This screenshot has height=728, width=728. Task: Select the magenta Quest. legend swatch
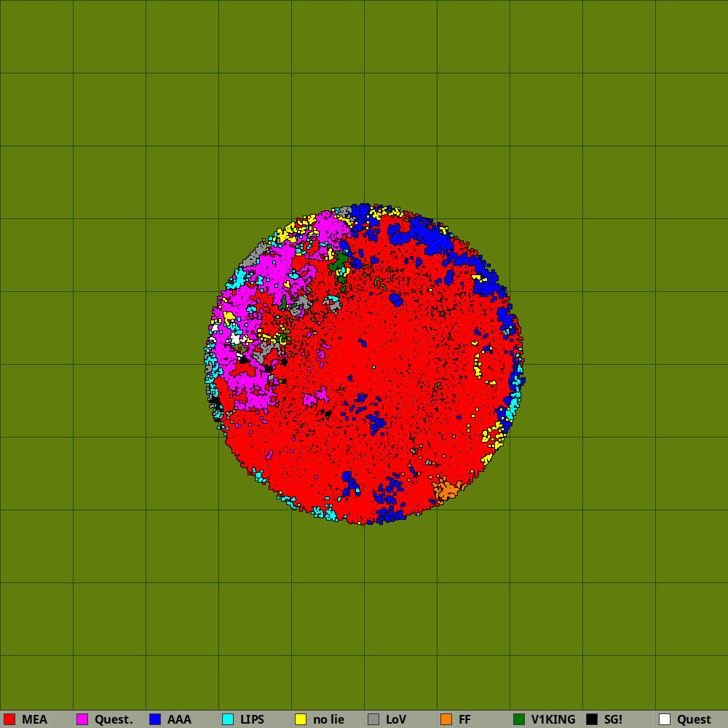[82, 719]
